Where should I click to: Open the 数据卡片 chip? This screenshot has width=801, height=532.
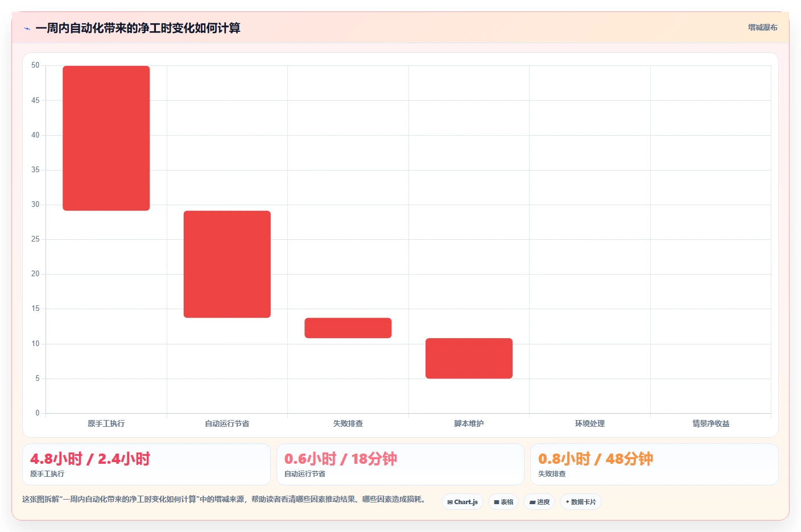[581, 502]
